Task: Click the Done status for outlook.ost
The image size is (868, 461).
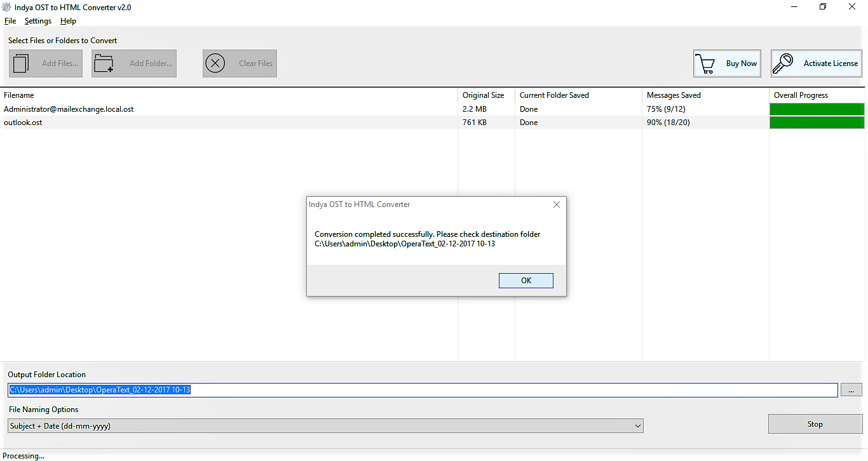Action: coord(529,123)
